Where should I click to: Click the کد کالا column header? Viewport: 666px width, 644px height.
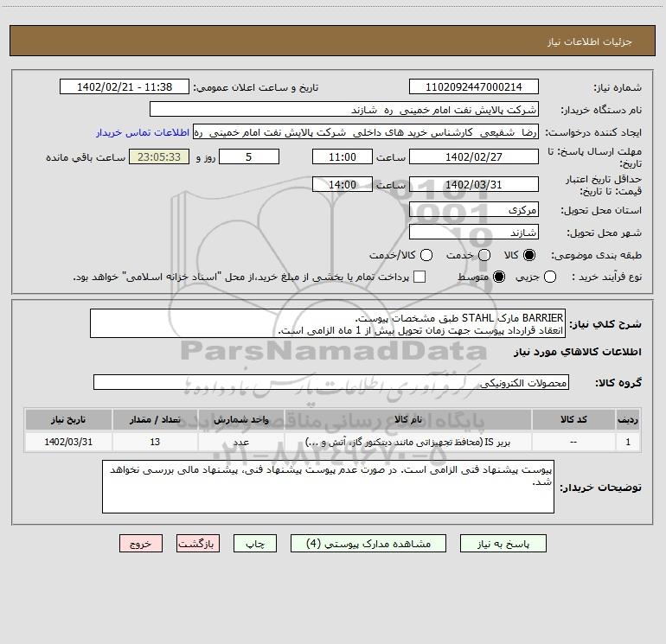tap(573, 419)
